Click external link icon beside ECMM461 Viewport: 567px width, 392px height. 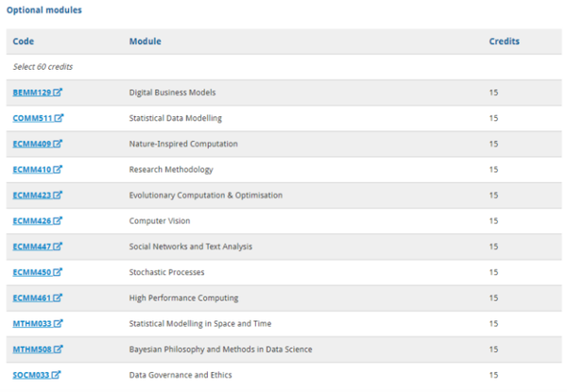click(58, 298)
